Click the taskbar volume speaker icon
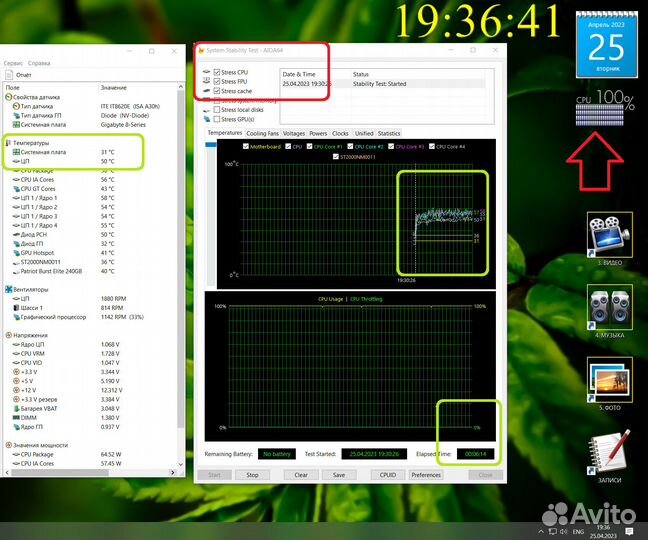 point(563,531)
